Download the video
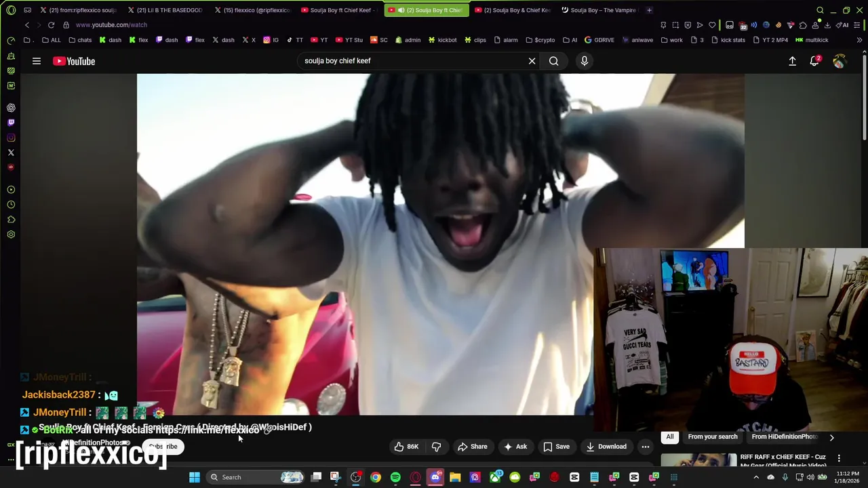Screen dimensions: 868x488 click(x=606, y=447)
